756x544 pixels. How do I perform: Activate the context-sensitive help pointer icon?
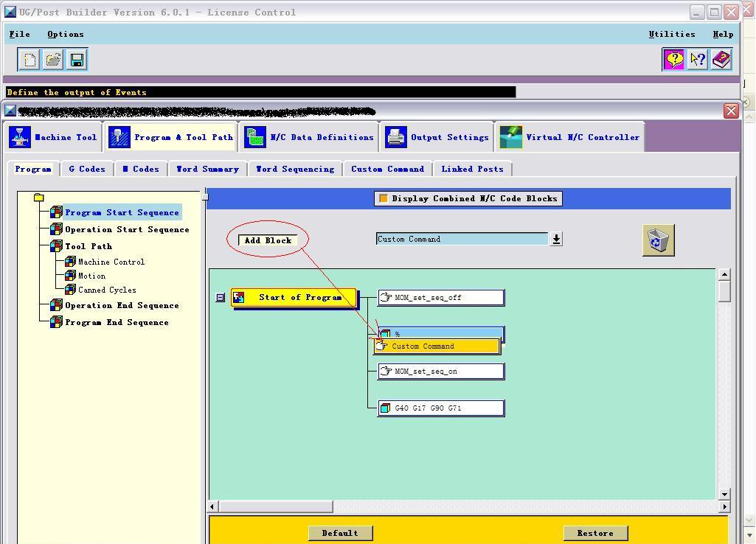click(698, 60)
